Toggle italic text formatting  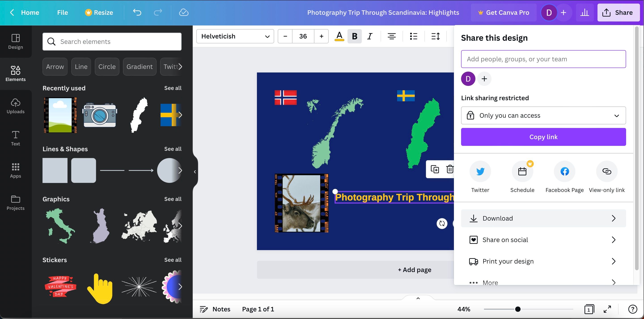tap(369, 36)
